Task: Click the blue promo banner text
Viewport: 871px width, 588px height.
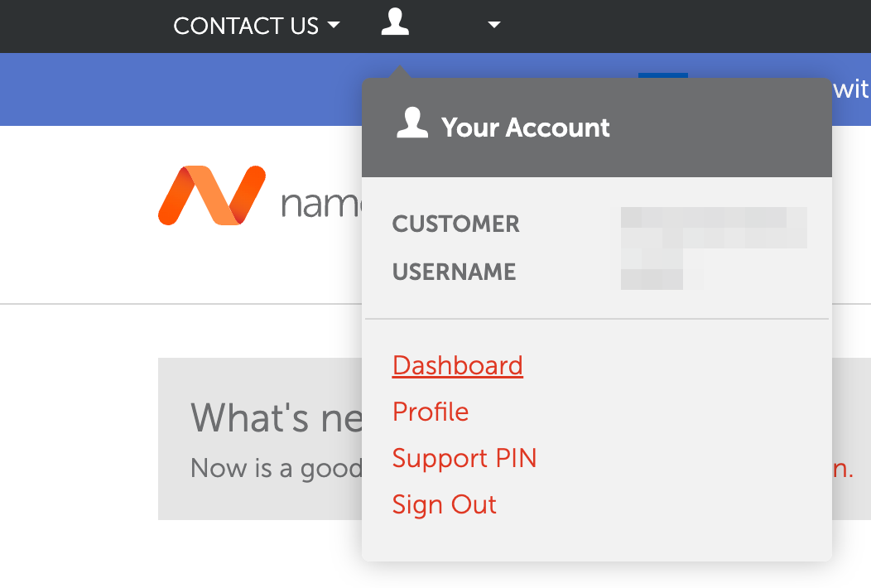Action: (x=850, y=89)
